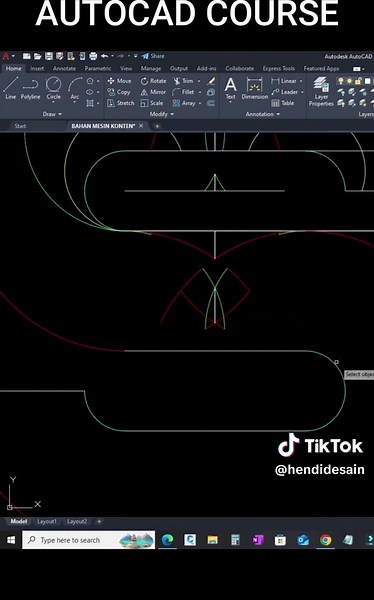Image resolution: width=374 pixels, height=600 pixels.
Task: Switch to the Layout1 tab
Action: 47,522
